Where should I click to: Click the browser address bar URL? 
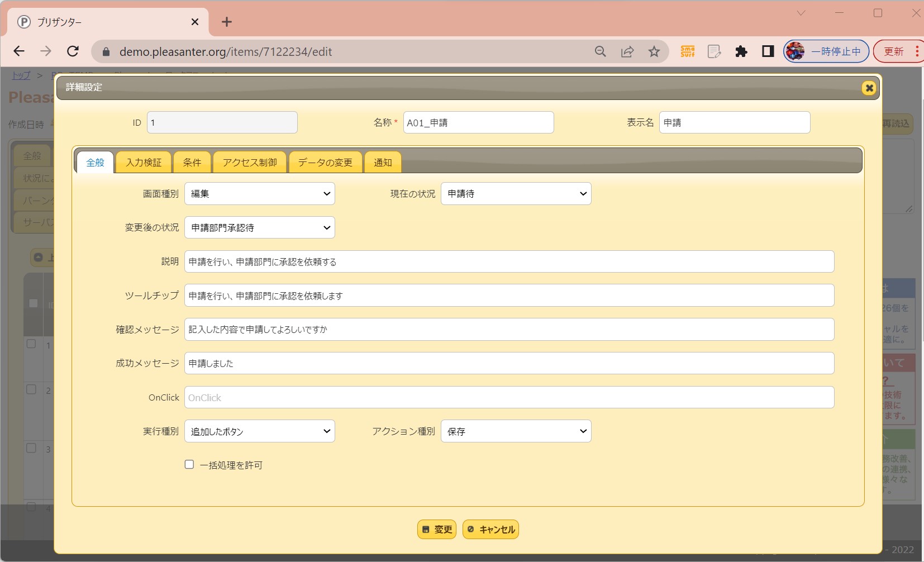pos(226,52)
